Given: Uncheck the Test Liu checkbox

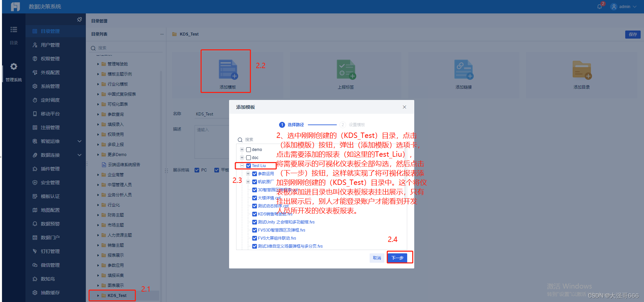Looking at the screenshot, I should coord(249,166).
